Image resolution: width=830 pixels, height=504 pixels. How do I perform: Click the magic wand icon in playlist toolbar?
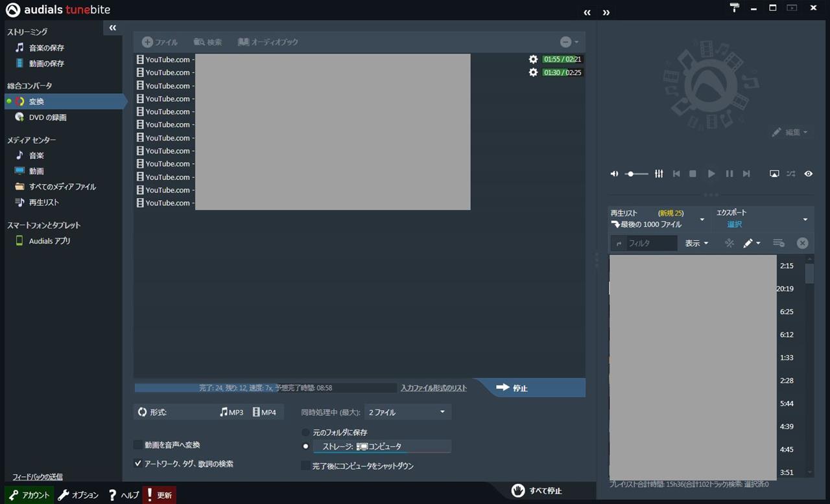[729, 244]
